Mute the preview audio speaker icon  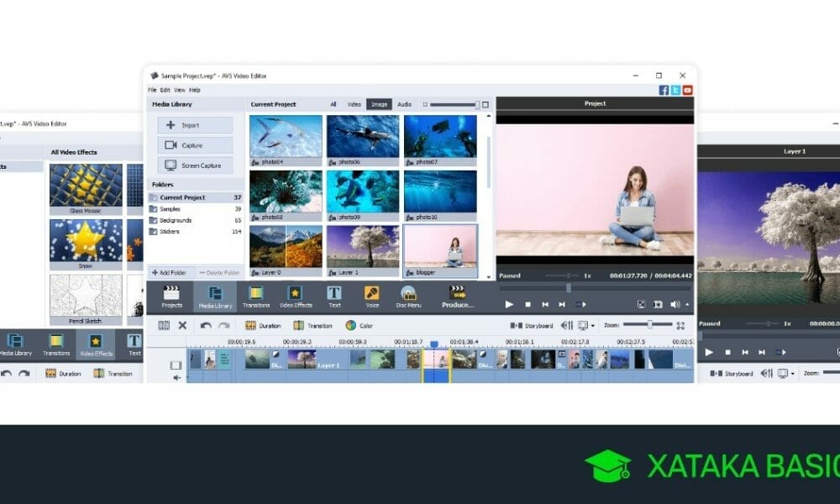pos(675,304)
